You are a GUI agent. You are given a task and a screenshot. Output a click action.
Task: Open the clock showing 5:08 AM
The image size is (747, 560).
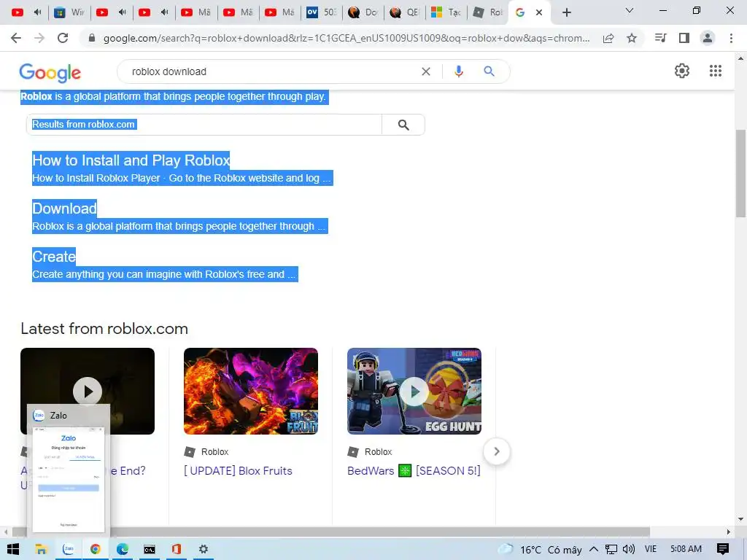[x=686, y=549]
